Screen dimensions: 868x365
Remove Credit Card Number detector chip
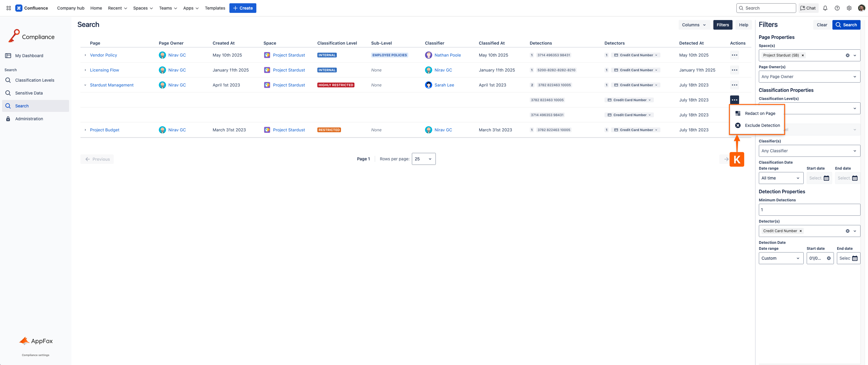(x=801, y=231)
